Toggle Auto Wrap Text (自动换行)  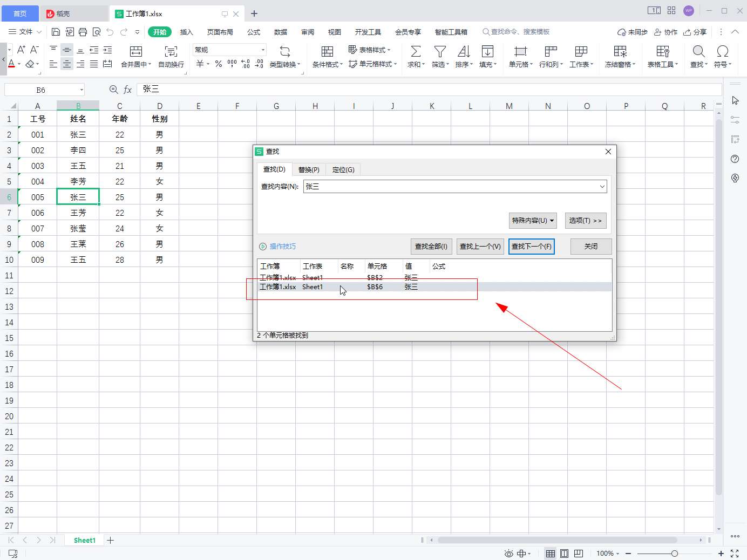coord(171,56)
